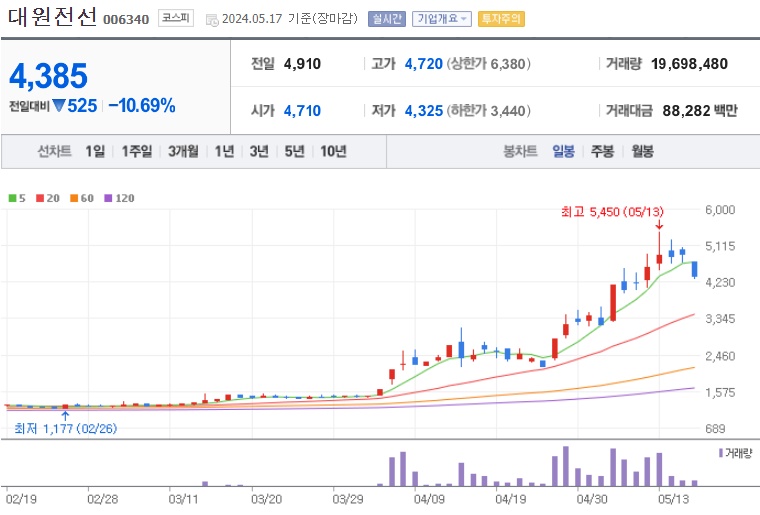
Task: Click the open price value 4,710
Action: tap(302, 111)
